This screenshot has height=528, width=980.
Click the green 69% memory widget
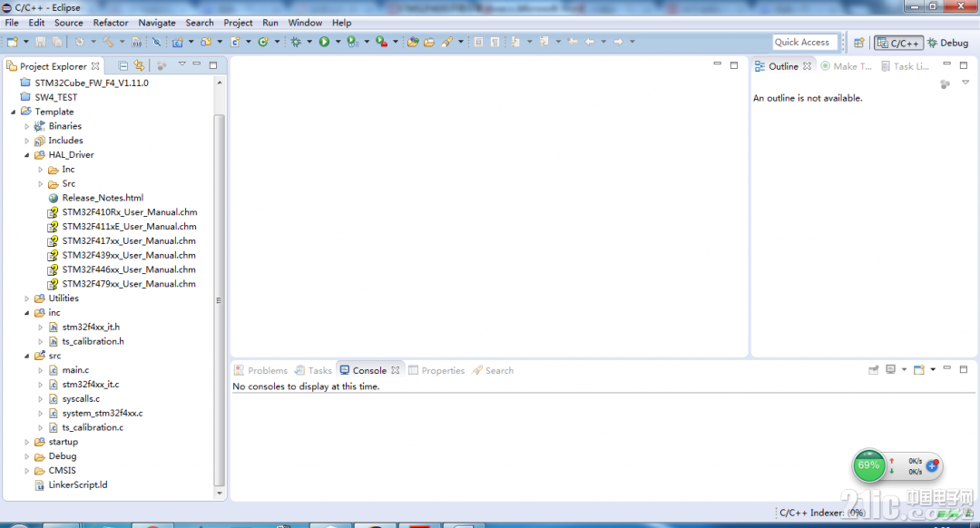pyautogui.click(x=868, y=465)
